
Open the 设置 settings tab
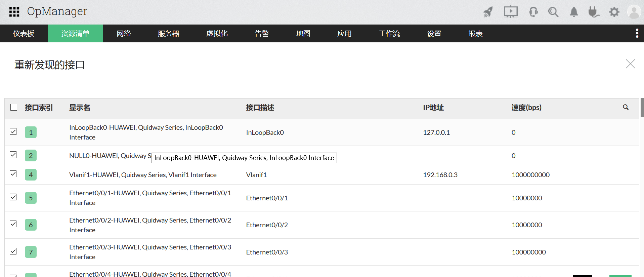(x=434, y=33)
